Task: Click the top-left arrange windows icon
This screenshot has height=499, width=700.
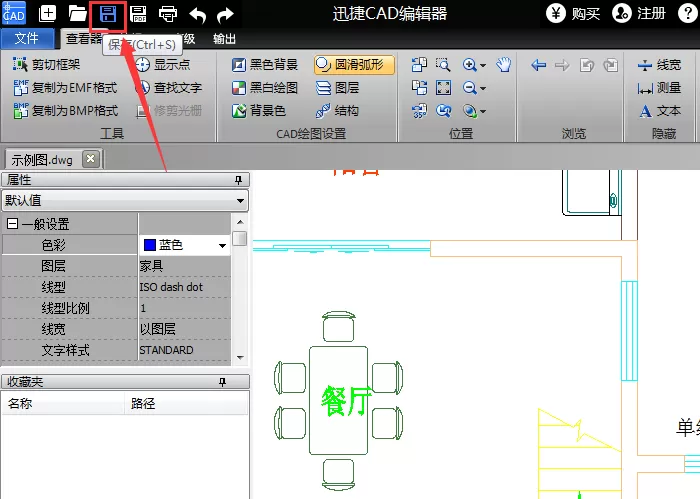Action: pyautogui.click(x=419, y=65)
